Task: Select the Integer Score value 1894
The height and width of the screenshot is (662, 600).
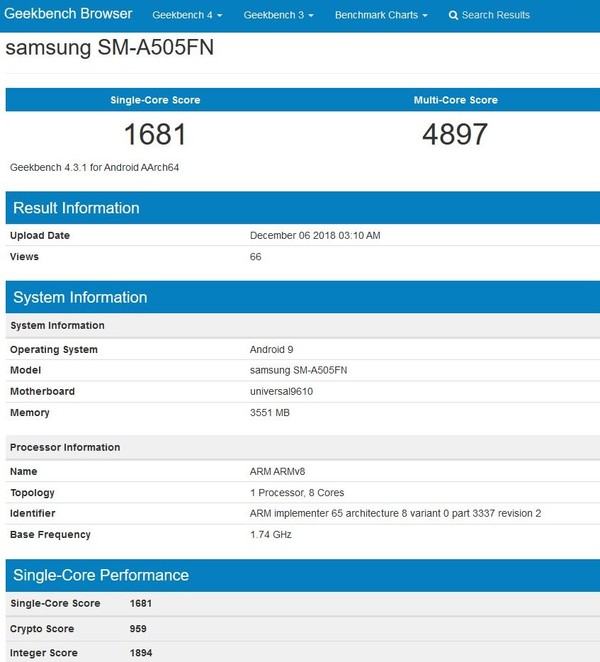Action: coord(141,653)
